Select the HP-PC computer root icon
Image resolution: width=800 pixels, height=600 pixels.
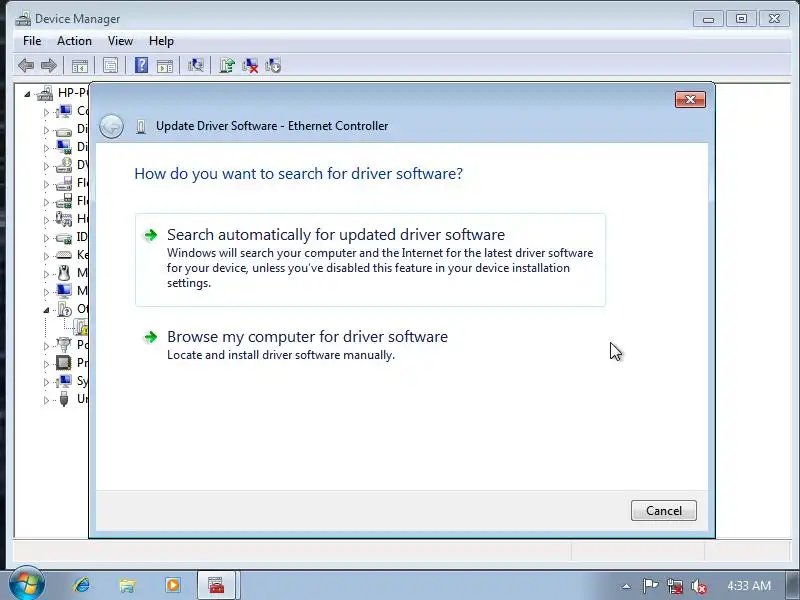[45, 93]
